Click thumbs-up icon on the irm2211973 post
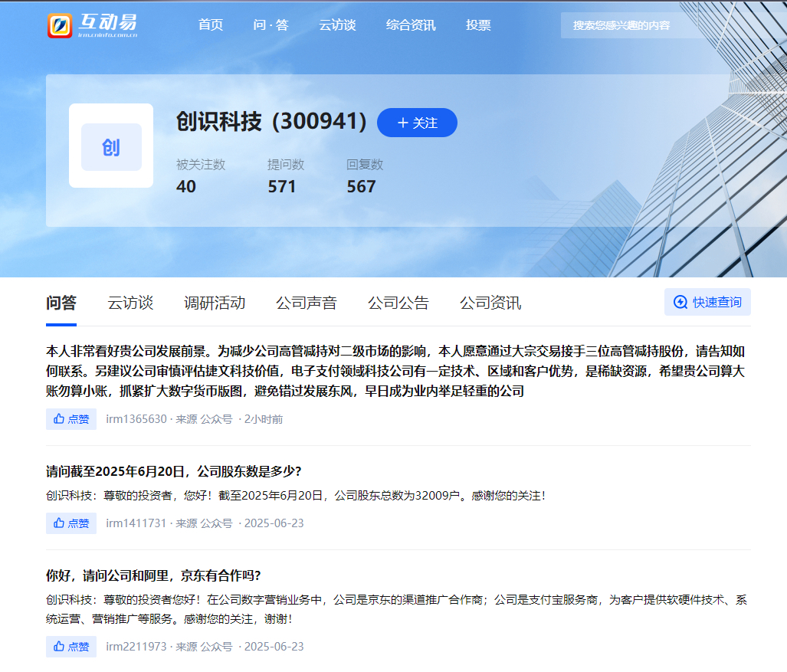 pos(59,646)
